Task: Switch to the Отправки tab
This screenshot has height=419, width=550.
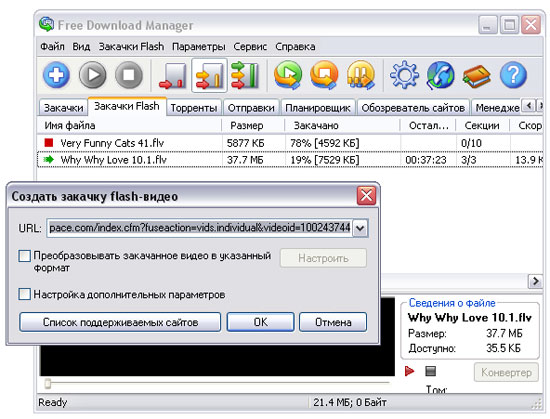Action: coord(251,108)
